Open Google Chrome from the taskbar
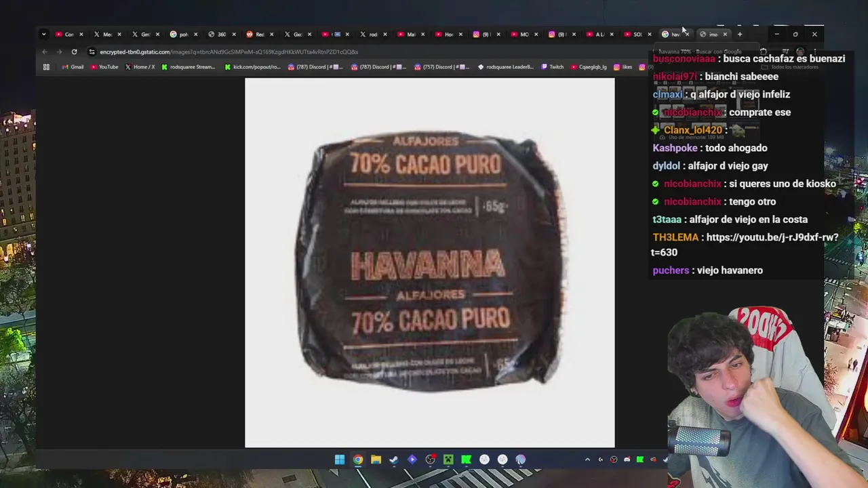 coord(358,460)
